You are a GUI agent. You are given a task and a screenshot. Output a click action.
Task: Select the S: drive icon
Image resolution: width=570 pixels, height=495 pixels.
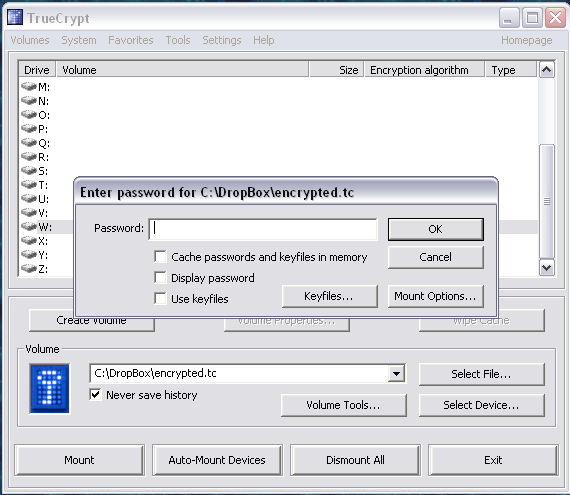29,170
